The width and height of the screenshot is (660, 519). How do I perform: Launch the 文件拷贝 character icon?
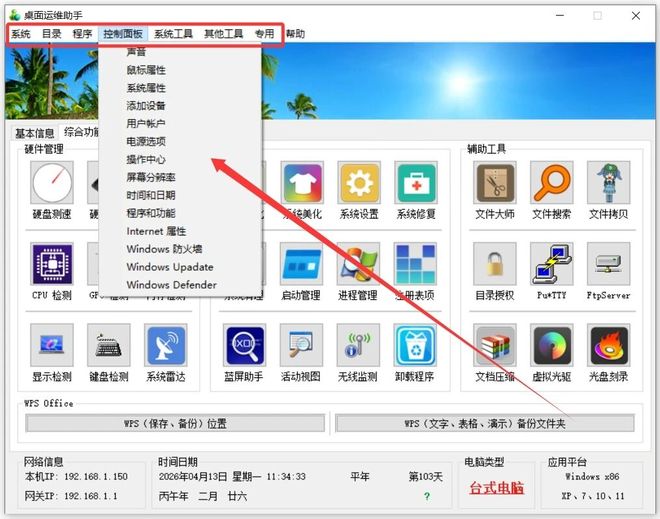click(609, 183)
